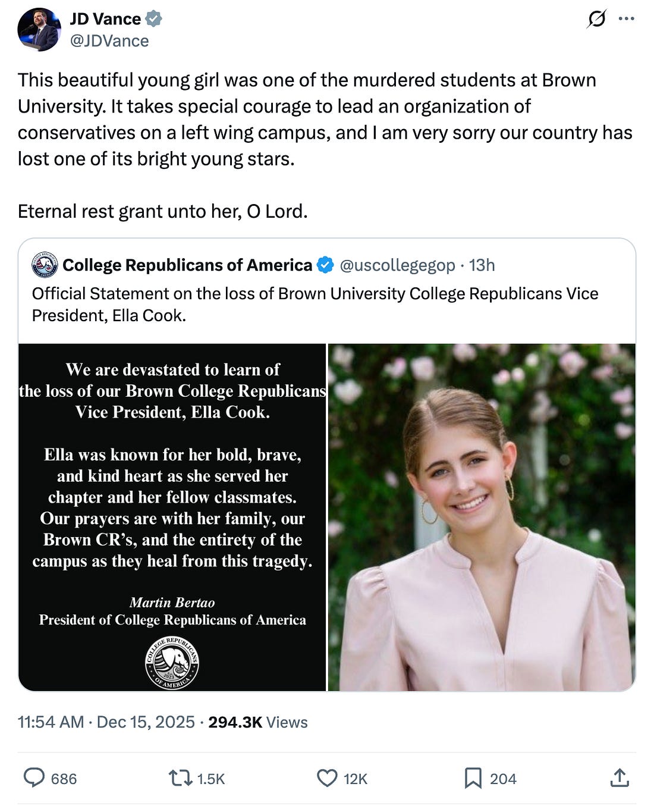This screenshot has width=654, height=812.
Task: Open the portrait photo in quoted tweet
Action: pyautogui.click(x=482, y=517)
